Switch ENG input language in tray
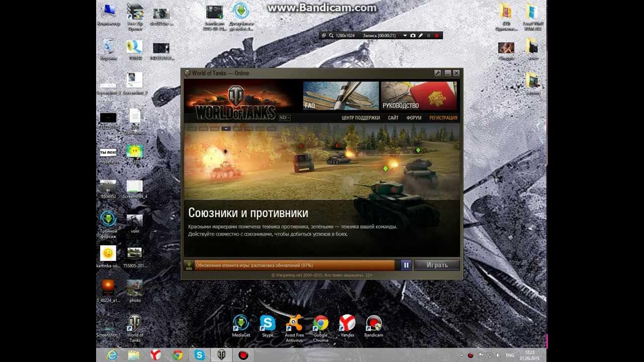The image size is (644, 362). (510, 355)
